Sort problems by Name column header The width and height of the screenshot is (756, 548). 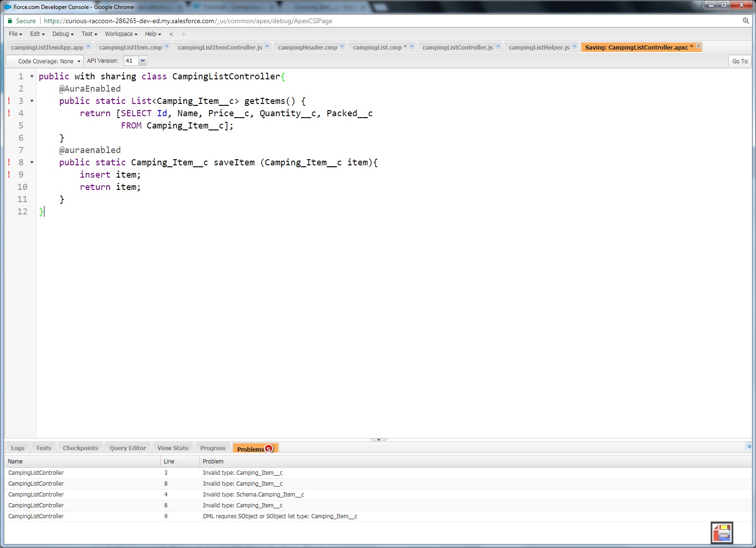click(83, 461)
